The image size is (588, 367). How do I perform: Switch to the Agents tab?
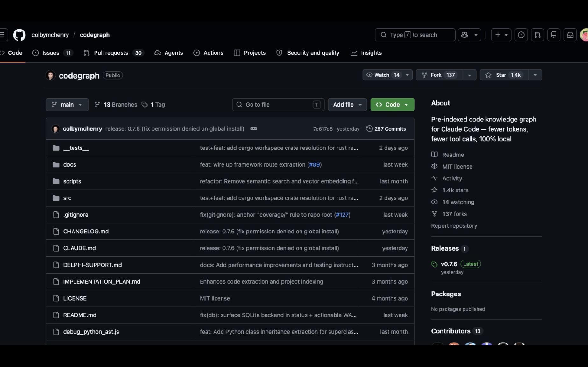pos(169,53)
